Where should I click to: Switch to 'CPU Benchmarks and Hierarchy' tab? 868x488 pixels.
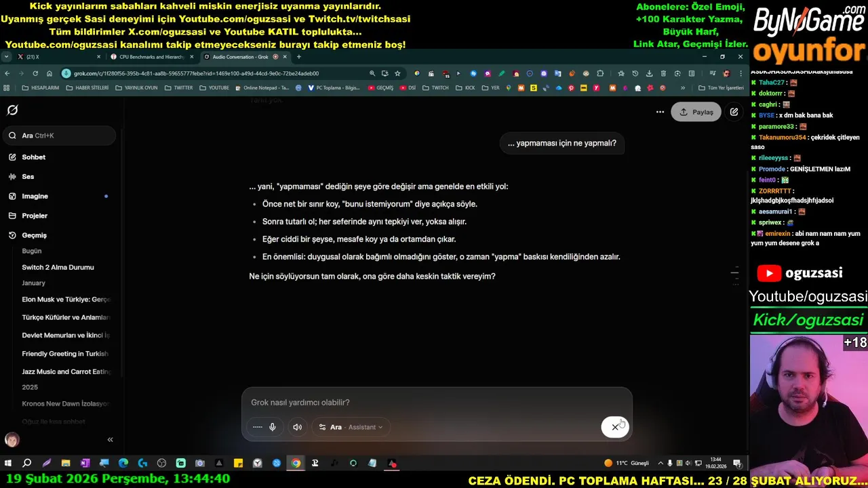[151, 57]
